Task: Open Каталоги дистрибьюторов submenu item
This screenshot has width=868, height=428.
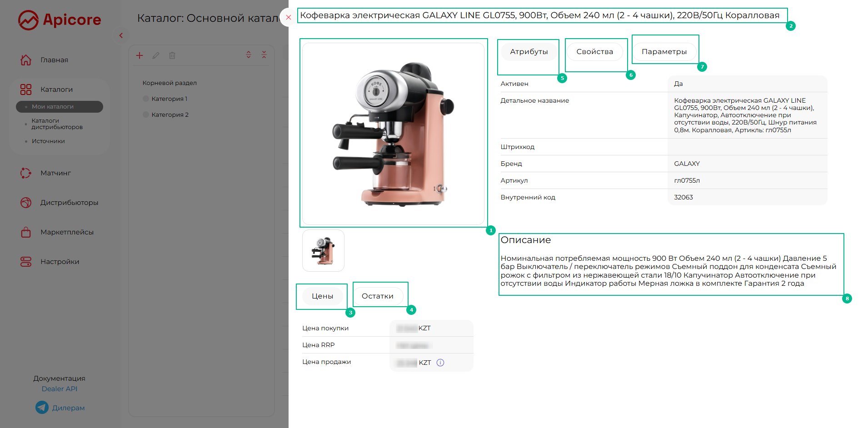Action: pos(57,124)
